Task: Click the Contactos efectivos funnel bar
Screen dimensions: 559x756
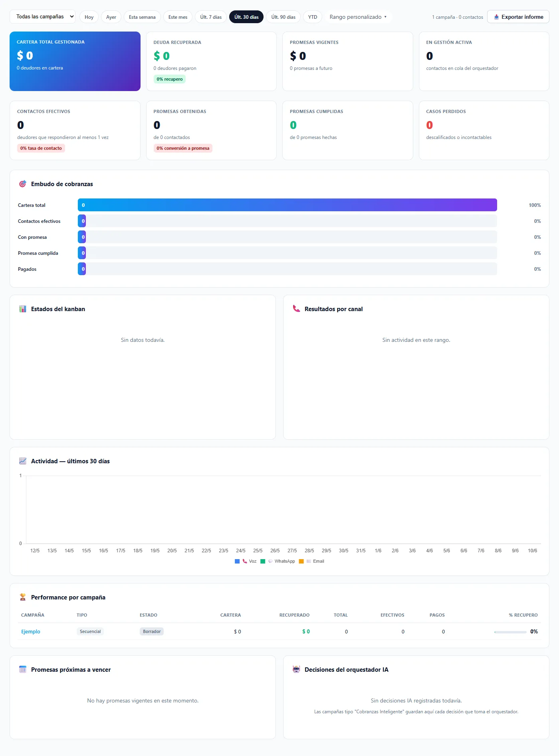Action: pyautogui.click(x=287, y=221)
